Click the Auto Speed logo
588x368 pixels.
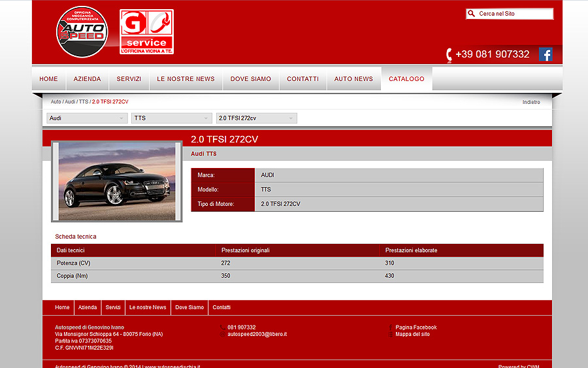pos(82,32)
